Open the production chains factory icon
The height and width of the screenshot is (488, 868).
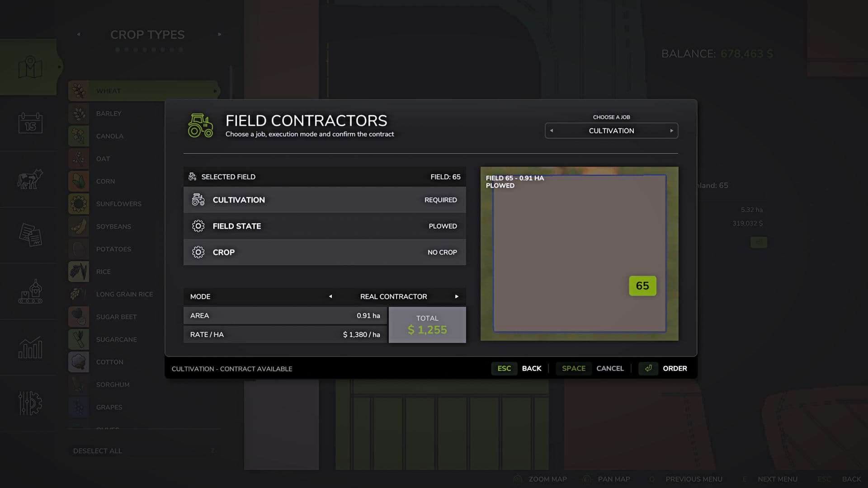coord(30,291)
